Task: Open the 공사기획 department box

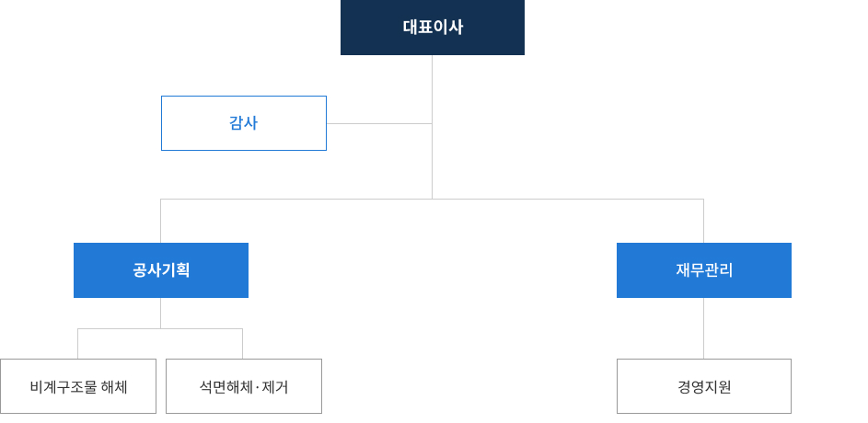Action: click(161, 270)
